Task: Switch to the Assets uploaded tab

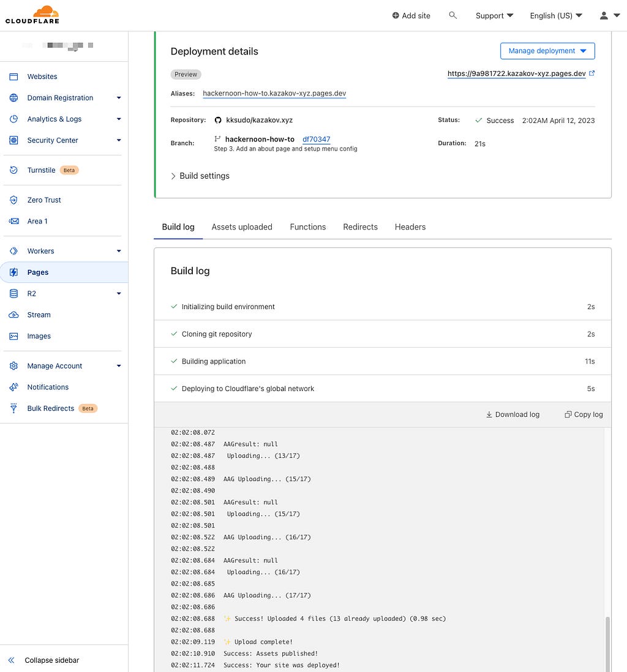Action: tap(242, 227)
